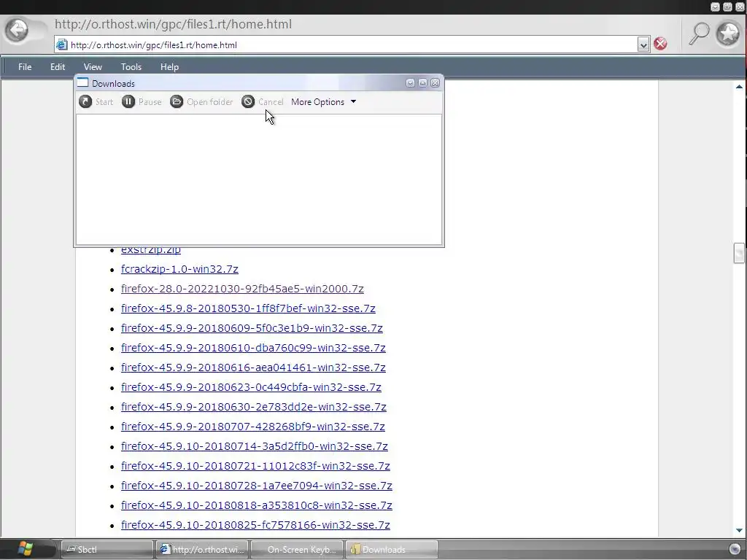Click in the URL address field
The height and width of the screenshot is (560, 747).
[x=352, y=44]
